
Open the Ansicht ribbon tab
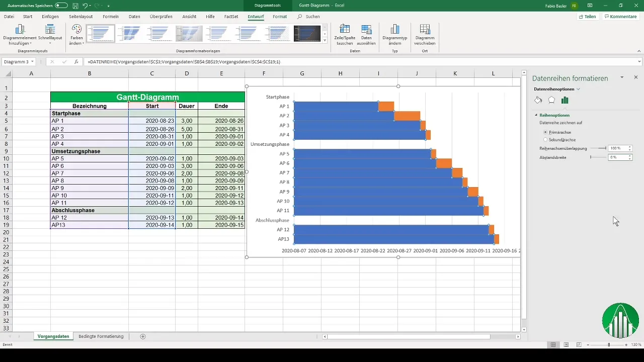click(189, 17)
